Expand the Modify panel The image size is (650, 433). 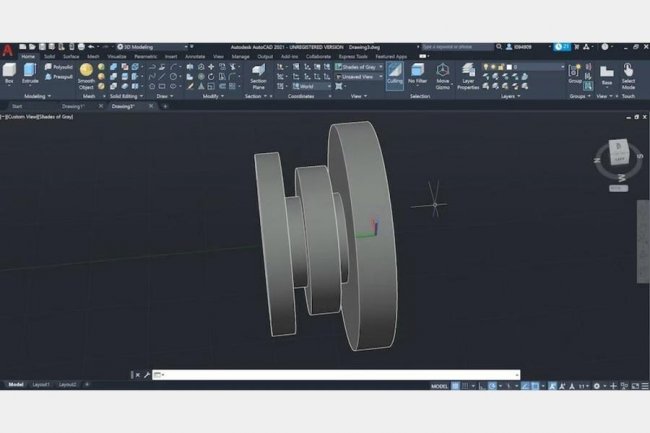[x=213, y=96]
